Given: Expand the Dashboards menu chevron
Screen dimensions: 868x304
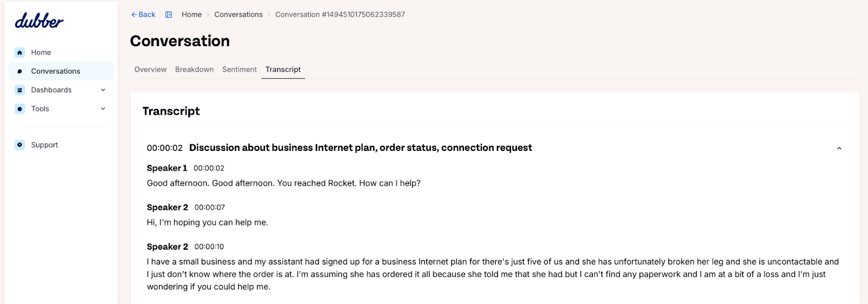Looking at the screenshot, I should (x=103, y=90).
